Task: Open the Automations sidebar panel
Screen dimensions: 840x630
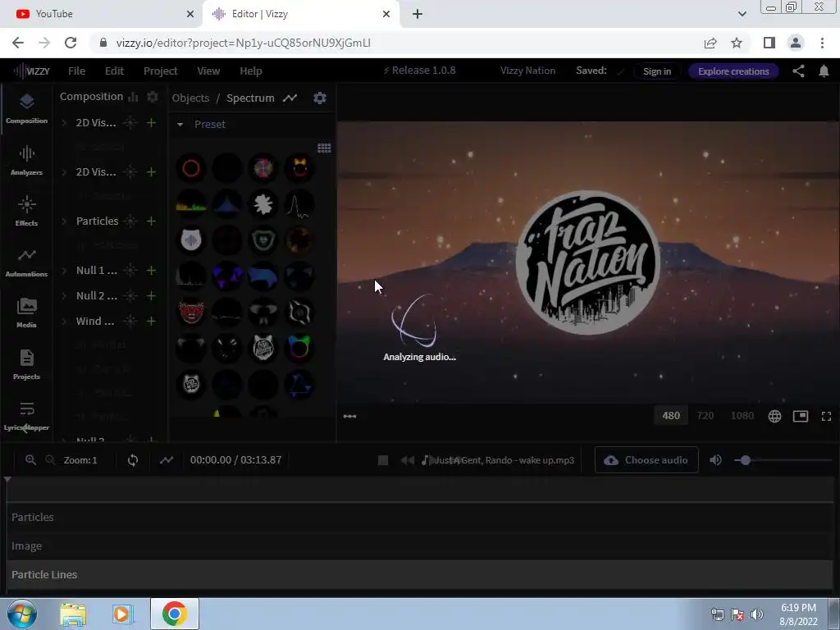Action: click(26, 262)
